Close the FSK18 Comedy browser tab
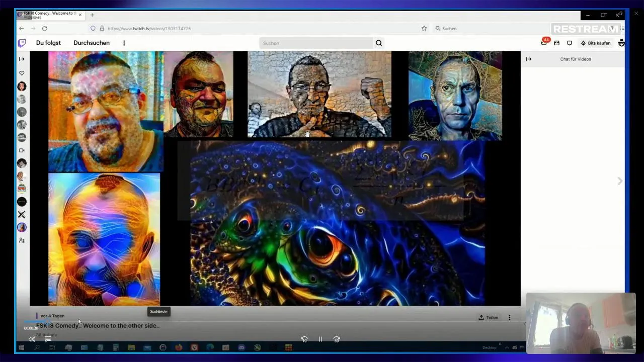644x362 pixels. 80,15
